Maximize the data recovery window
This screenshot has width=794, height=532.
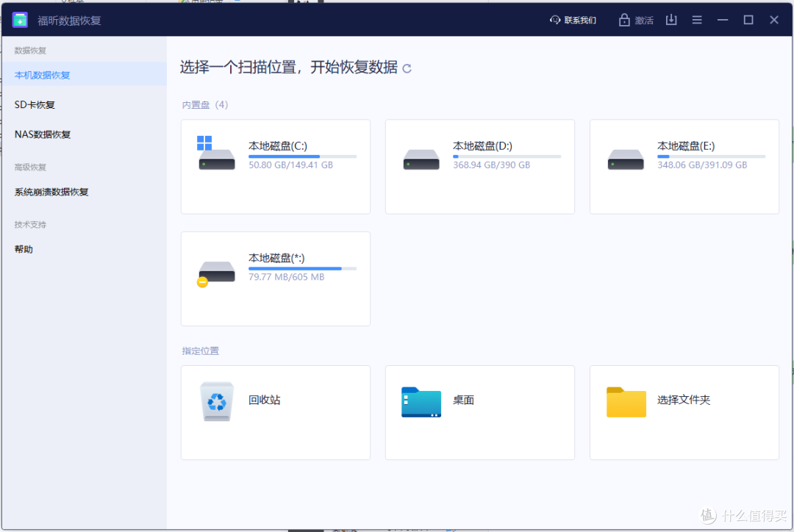pos(748,20)
